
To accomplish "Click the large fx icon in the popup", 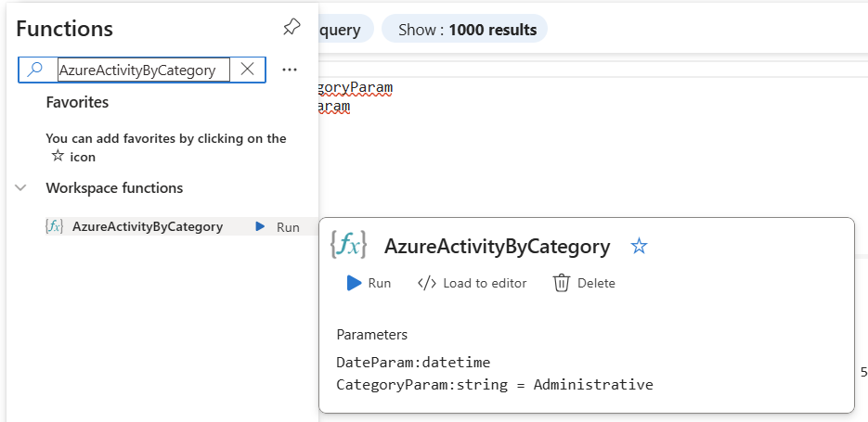I will [x=349, y=244].
